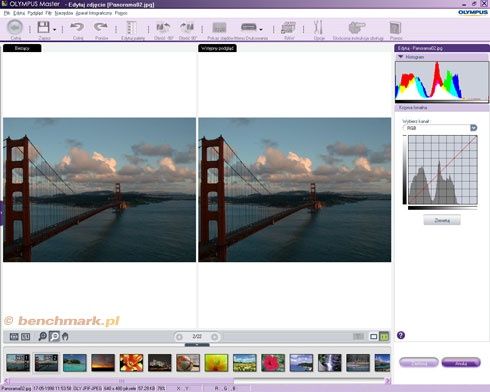
Task: Click the round Back button in the toolbar
Action: [15, 27]
